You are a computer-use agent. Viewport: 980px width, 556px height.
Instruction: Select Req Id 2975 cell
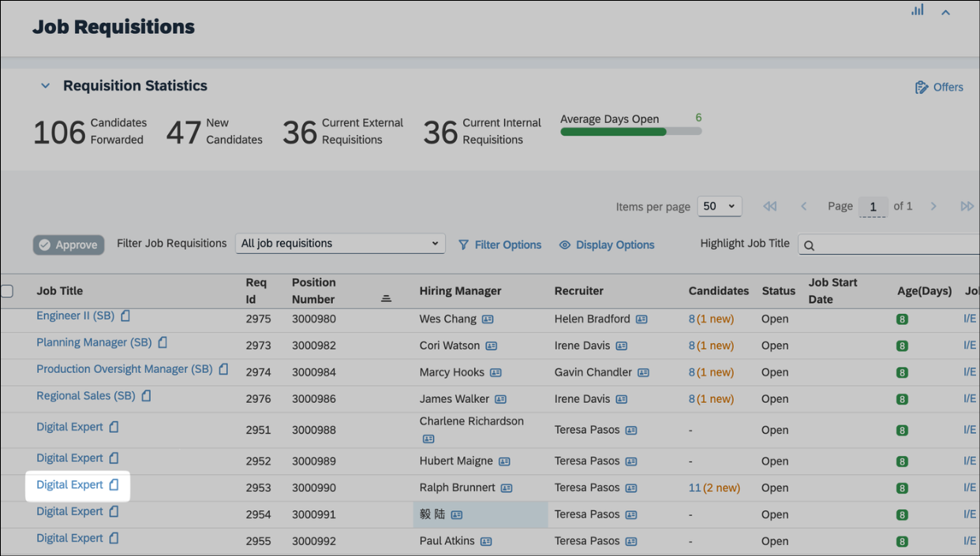pyautogui.click(x=258, y=319)
